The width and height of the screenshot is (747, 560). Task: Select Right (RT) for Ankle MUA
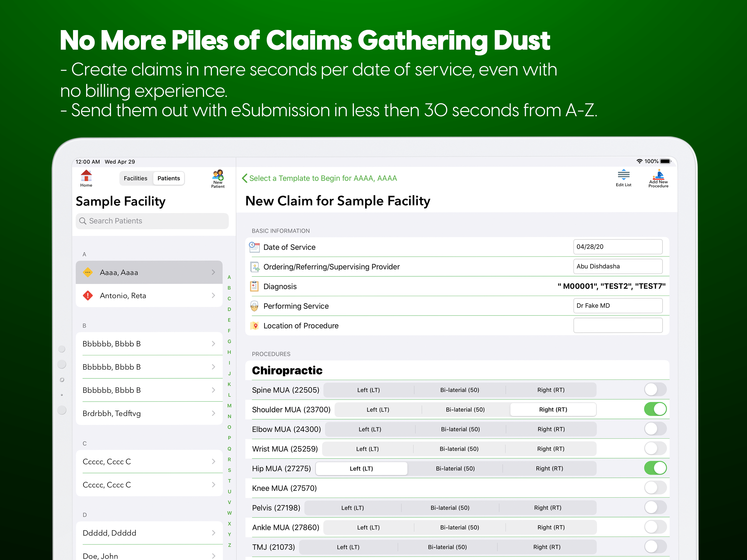551,527
